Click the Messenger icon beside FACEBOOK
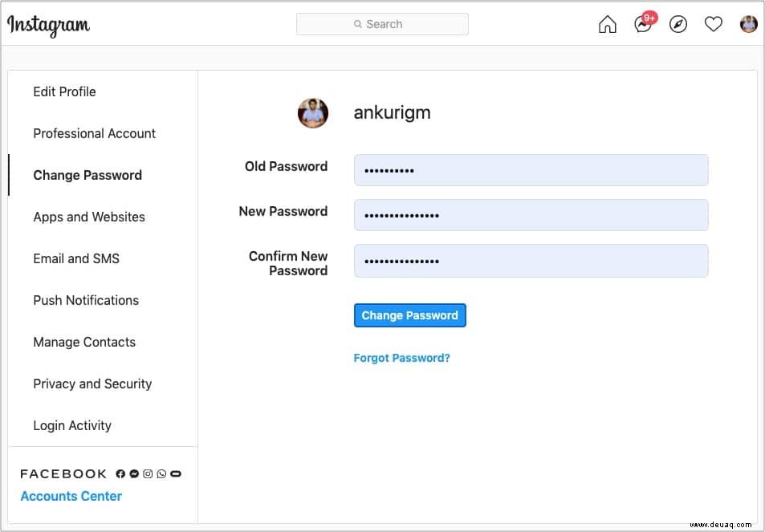 [x=134, y=473]
